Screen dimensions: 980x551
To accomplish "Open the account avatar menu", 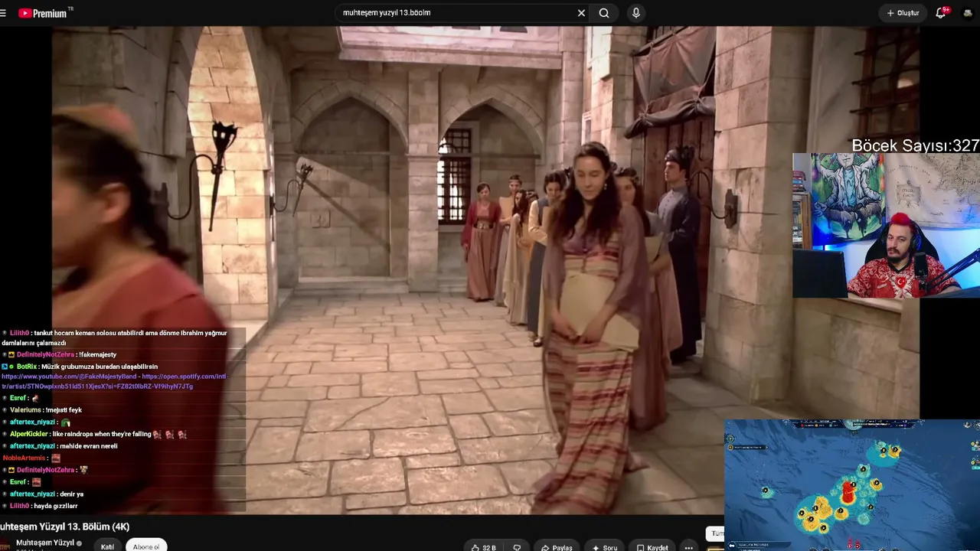I will 968,13.
